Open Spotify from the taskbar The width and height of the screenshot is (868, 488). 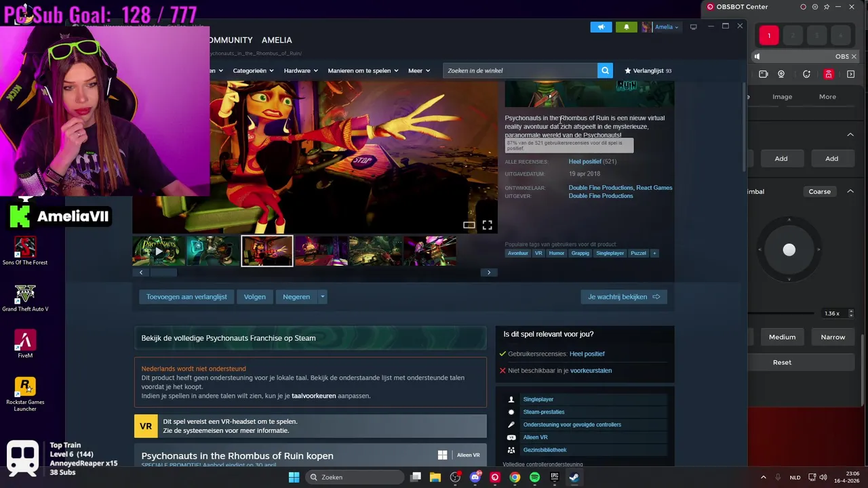(x=534, y=477)
